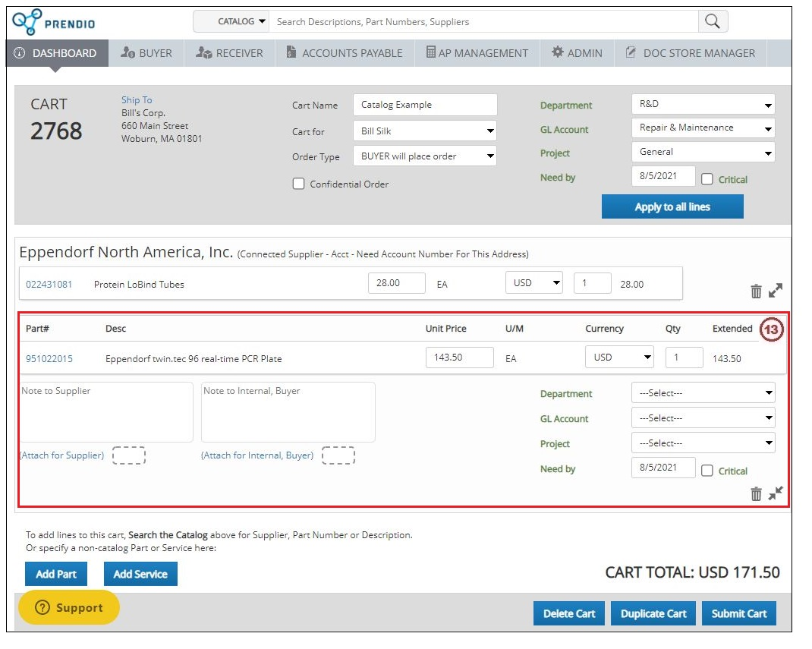Screen dimensions: 812x649
Task: Click the Cart Name field
Action: pos(423,105)
